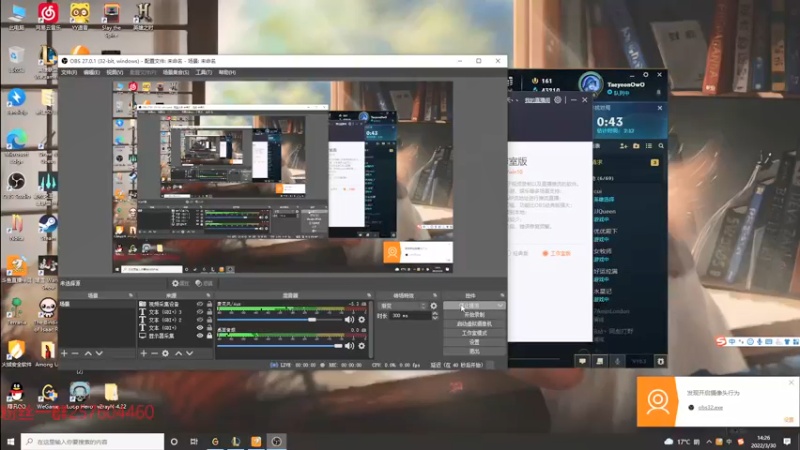Open chat icon at game client bottom bar
Image resolution: width=800 pixels, height=450 pixels.
582,361
